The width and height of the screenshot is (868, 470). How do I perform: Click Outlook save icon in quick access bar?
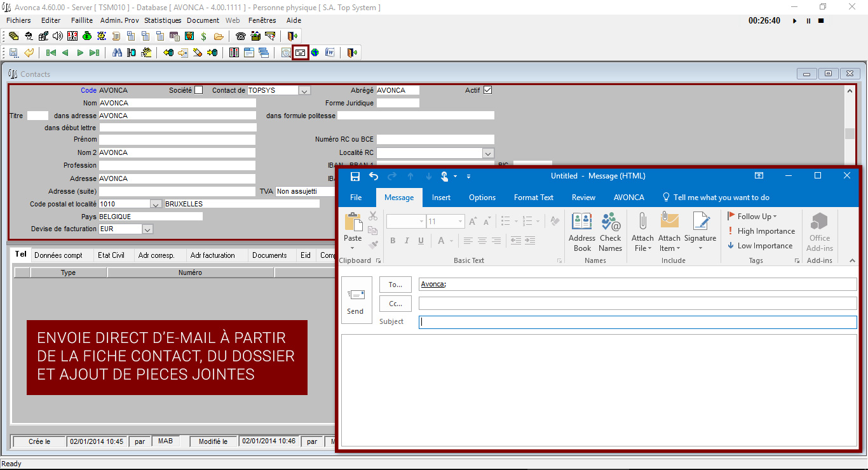coord(355,176)
